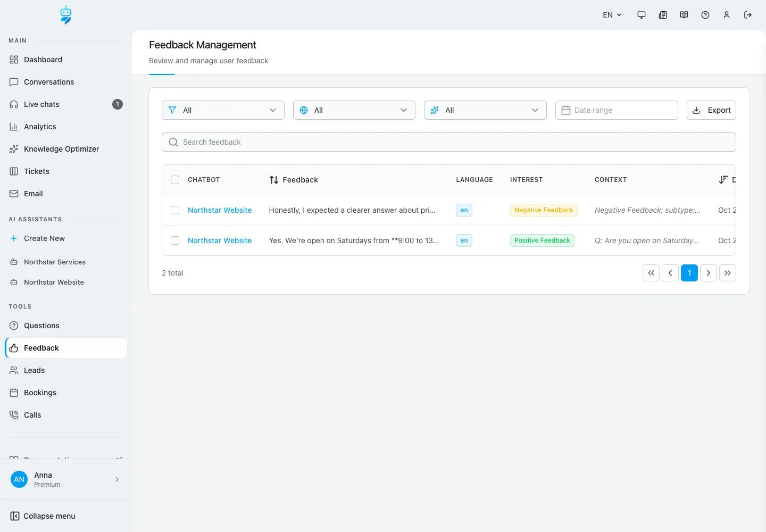Click the Search feedback input field

(449, 142)
